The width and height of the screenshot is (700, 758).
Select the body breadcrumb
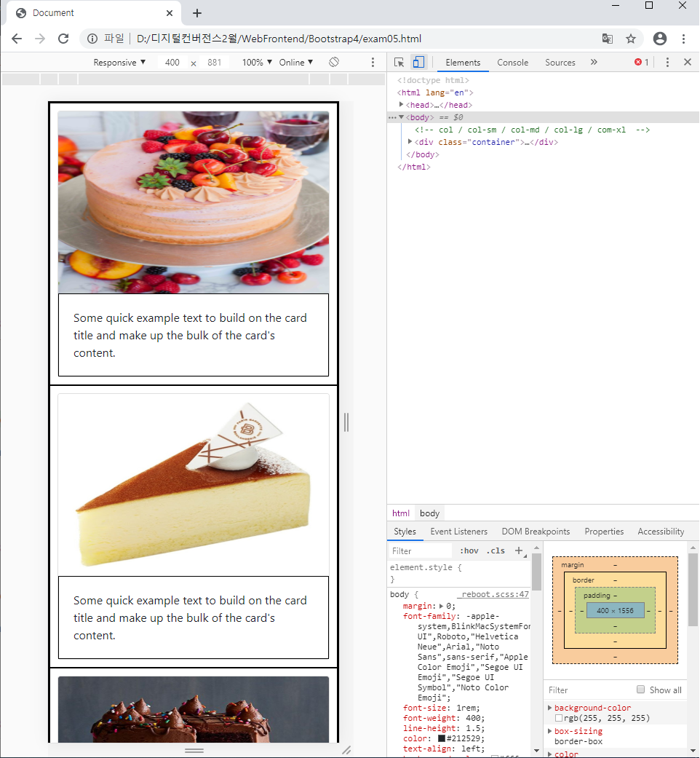click(429, 513)
